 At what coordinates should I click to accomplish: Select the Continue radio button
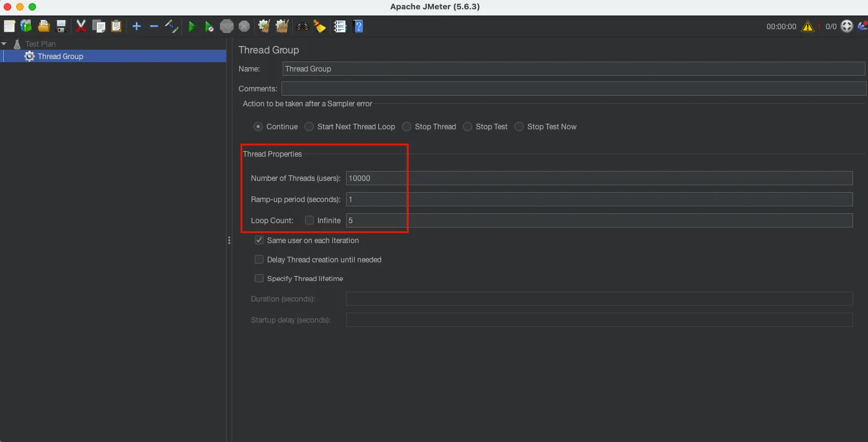[x=258, y=126]
